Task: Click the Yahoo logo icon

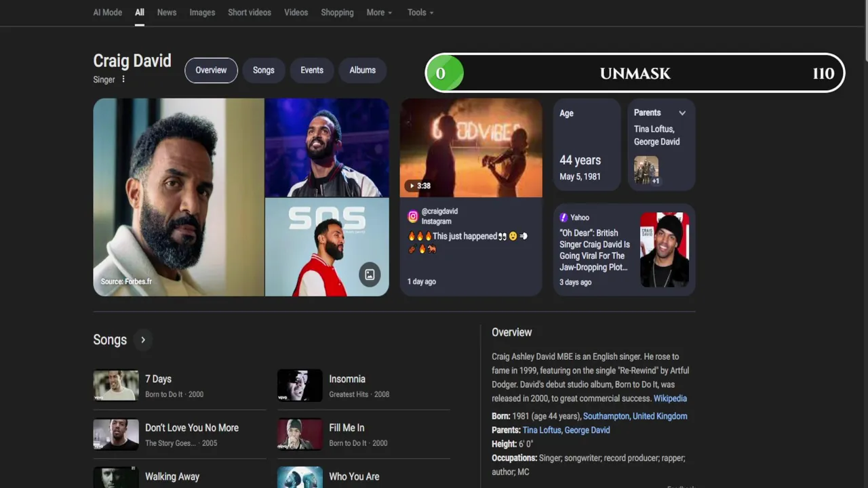Action: tap(564, 218)
